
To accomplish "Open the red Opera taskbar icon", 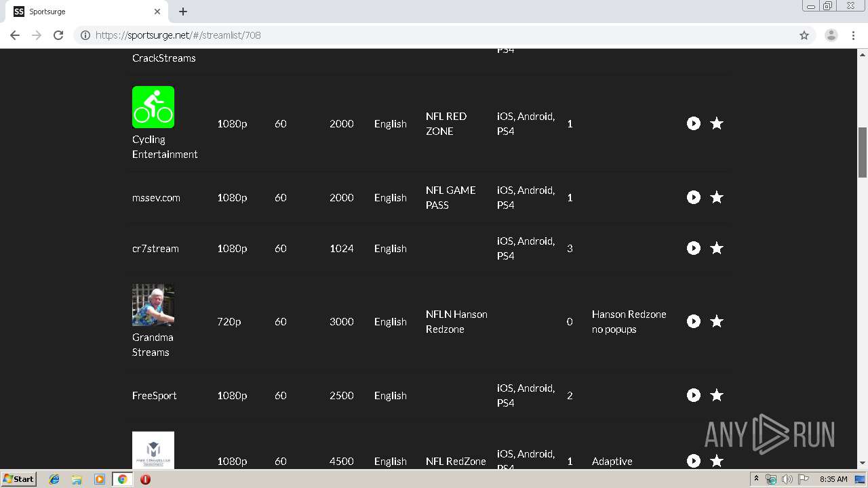I will [145, 479].
